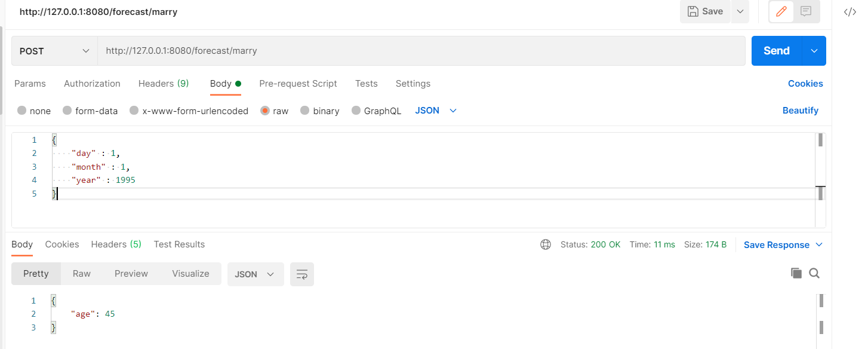Open the request Headers (9) tab
The width and height of the screenshot is (868, 349).
point(164,84)
